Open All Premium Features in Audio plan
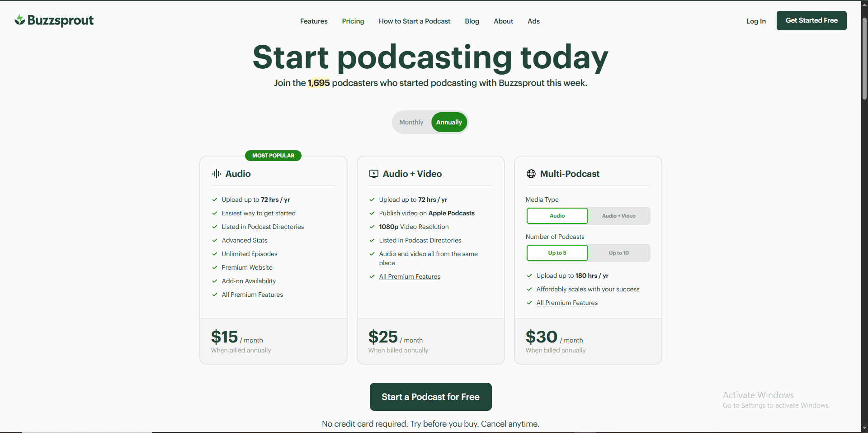868x433 pixels. (x=252, y=295)
